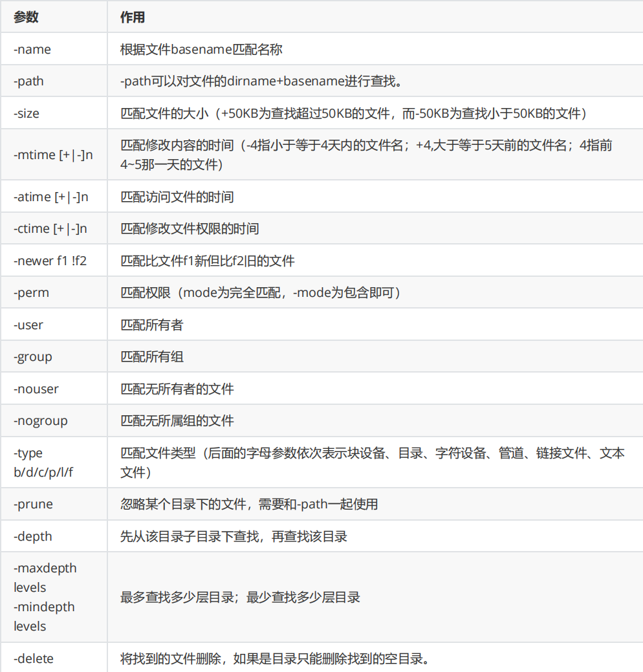The image size is (643, 672).
Task: Select the -mtime [+|-]n parameter cell
Action: pos(53,155)
